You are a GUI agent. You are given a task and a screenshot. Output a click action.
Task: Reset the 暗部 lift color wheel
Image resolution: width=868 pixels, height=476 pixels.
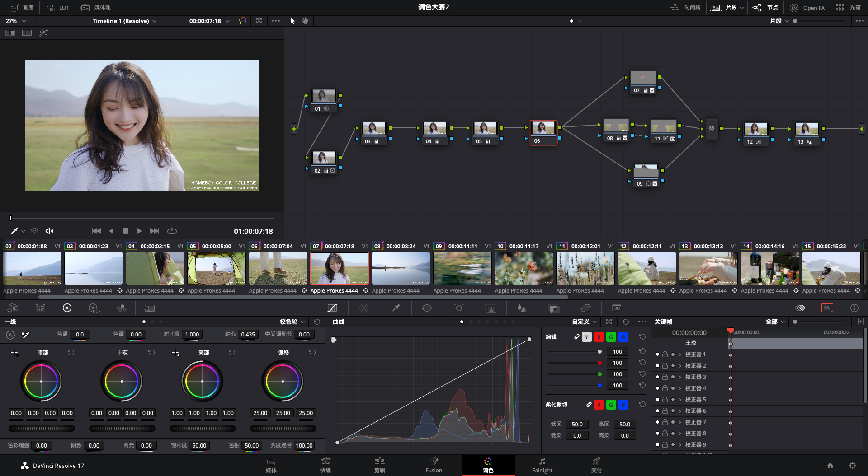[x=71, y=352]
